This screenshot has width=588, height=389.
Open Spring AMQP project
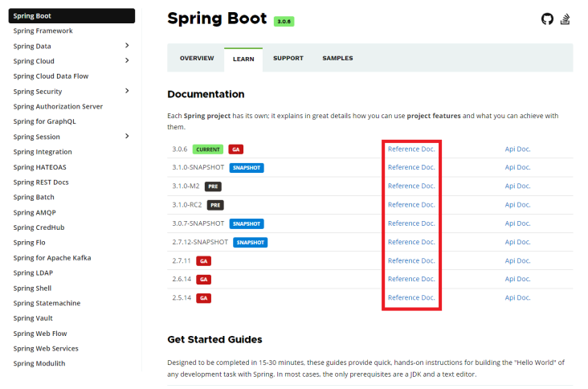tap(35, 213)
